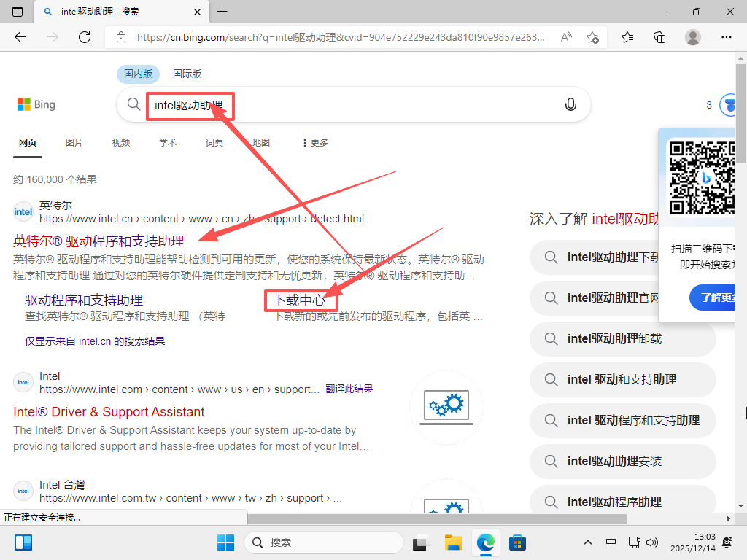This screenshot has width=747, height=560.
Task: Click the voice search microphone icon
Action: click(570, 105)
